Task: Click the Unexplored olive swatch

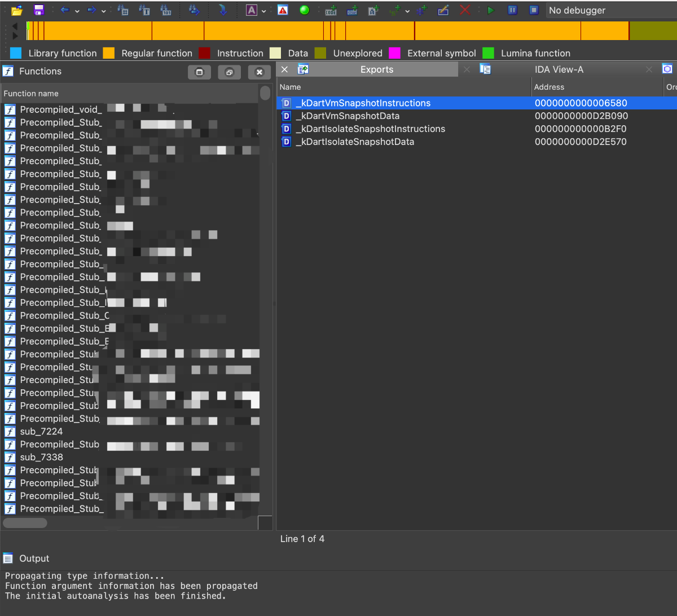Action: [x=320, y=53]
